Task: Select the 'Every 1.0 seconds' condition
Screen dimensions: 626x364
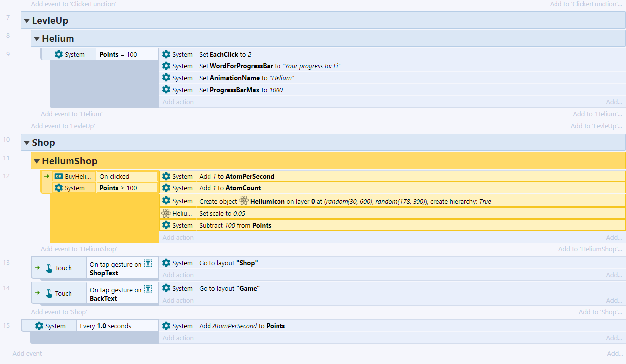Action: tap(106, 326)
